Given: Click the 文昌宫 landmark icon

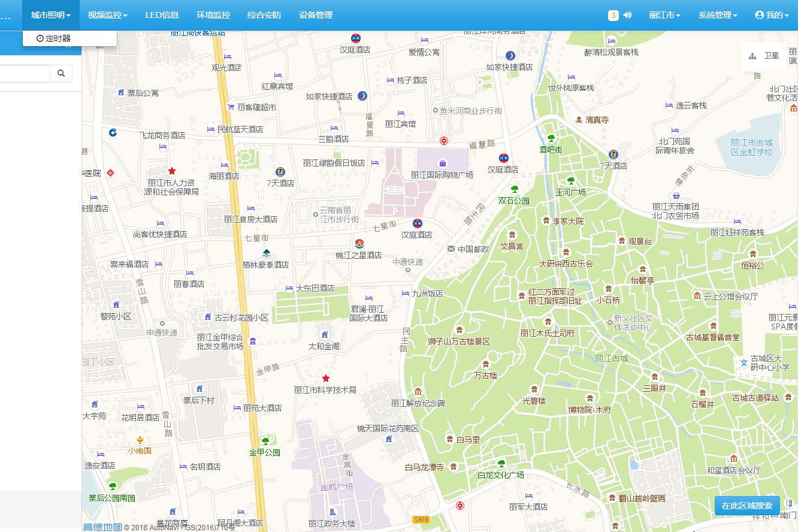Looking at the screenshot, I should coord(512,234).
